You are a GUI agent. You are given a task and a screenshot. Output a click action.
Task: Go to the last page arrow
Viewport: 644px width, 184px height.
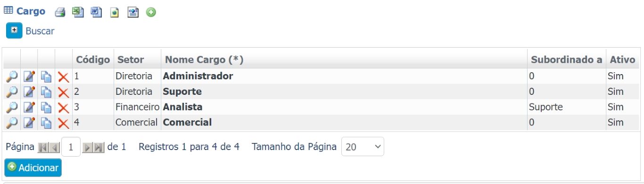[x=99, y=147]
